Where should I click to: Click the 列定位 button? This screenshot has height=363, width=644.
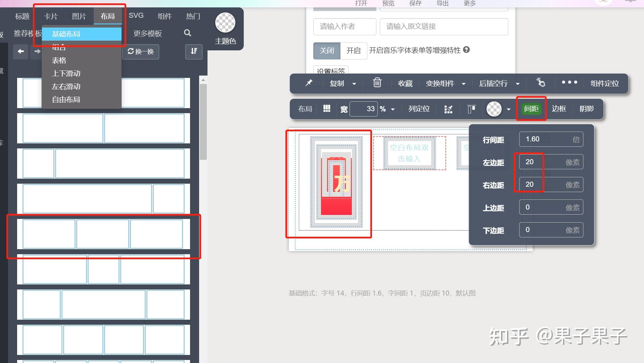coord(419,108)
